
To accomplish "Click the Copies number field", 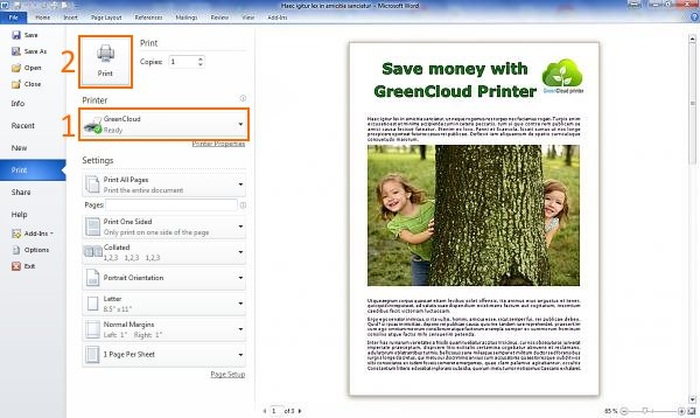I will (x=183, y=62).
